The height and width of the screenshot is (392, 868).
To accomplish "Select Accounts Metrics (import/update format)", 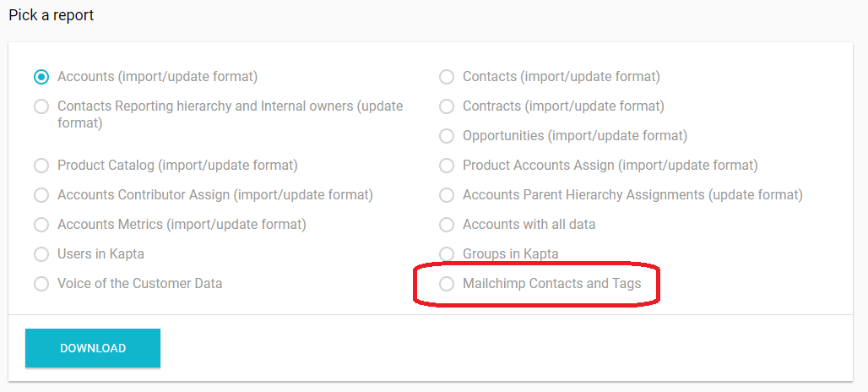I will point(41,225).
